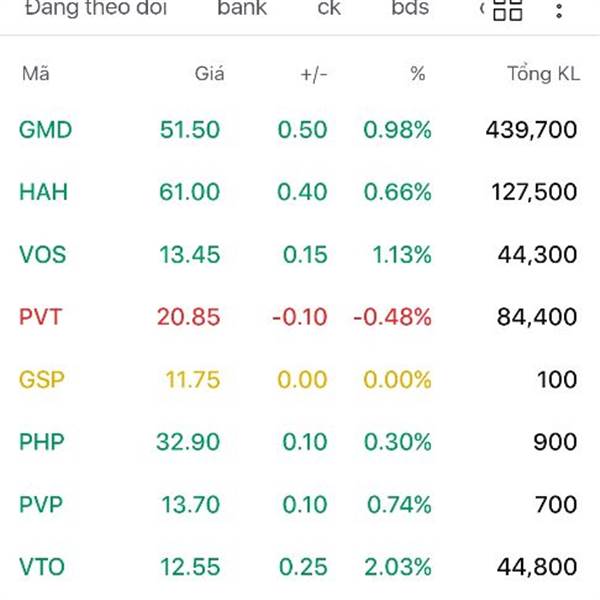
Task: Open the VTO stock ticker
Action: point(42,567)
